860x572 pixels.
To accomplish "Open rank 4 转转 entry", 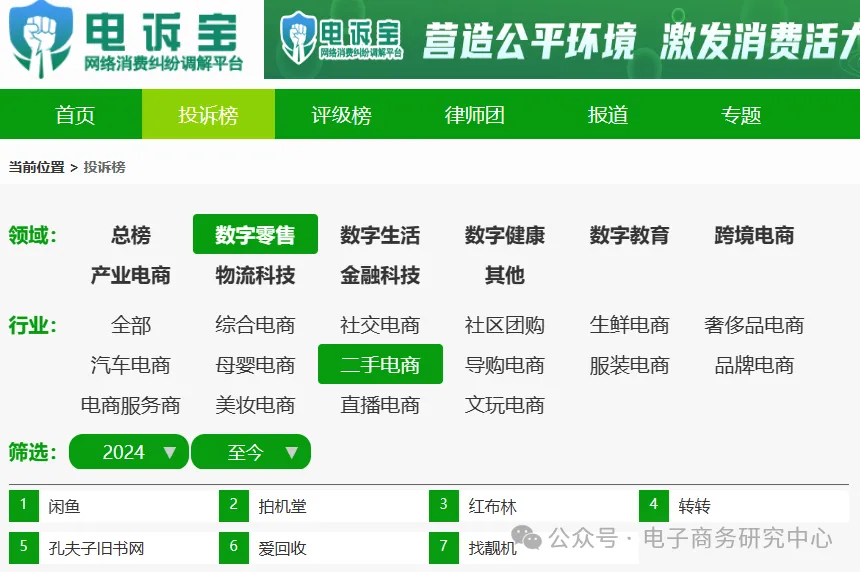I will click(744, 506).
